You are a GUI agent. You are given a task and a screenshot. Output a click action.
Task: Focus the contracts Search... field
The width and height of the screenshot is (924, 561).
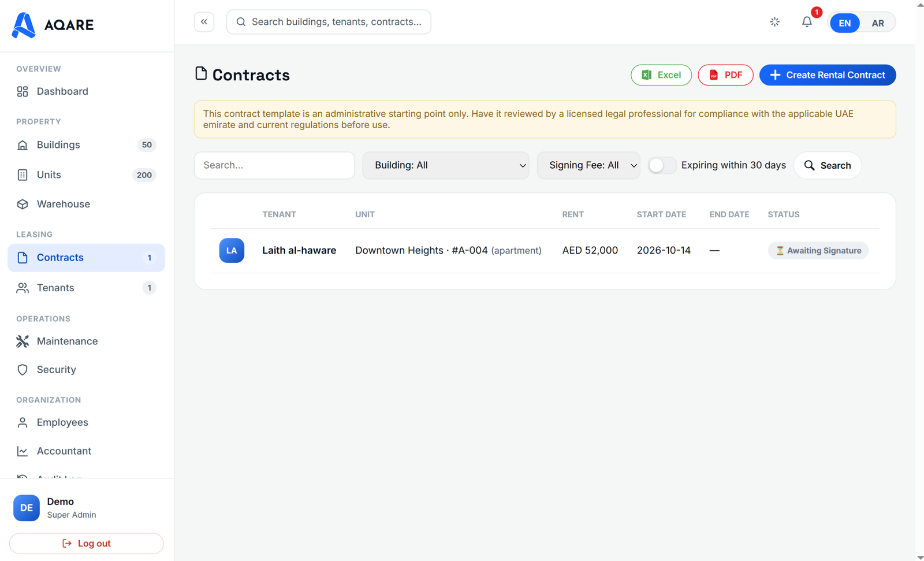point(274,165)
